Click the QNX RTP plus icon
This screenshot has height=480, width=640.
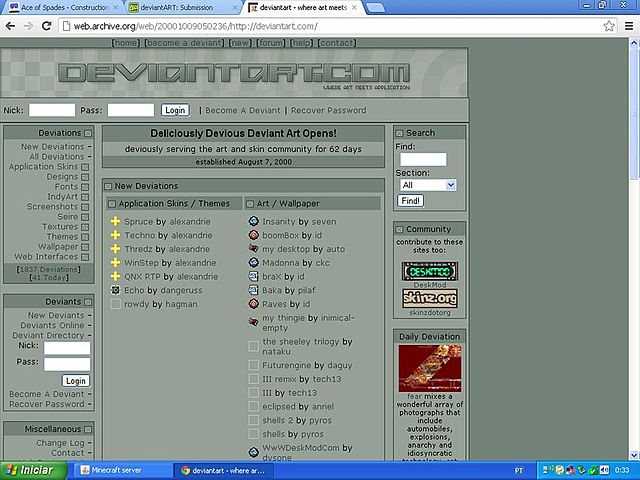click(116, 276)
